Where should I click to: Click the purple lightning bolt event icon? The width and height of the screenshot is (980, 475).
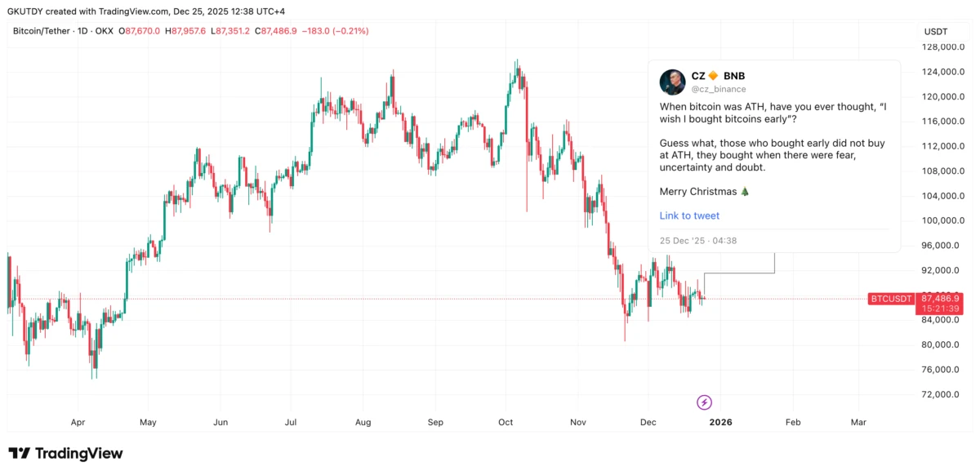(x=704, y=402)
